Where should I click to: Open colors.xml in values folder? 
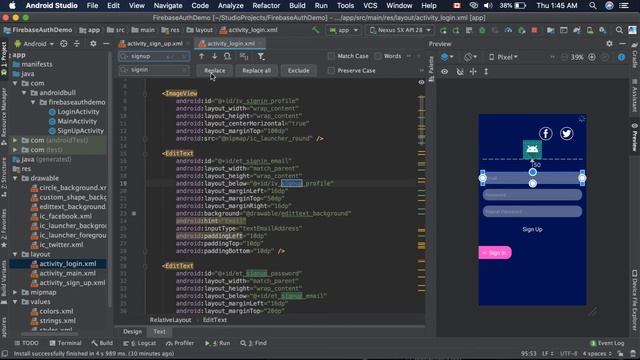(x=56, y=311)
